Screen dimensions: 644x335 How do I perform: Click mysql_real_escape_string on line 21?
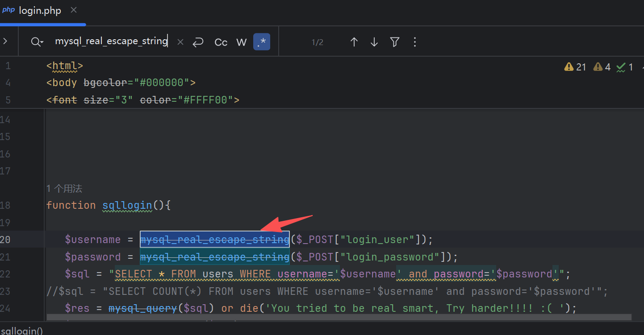click(x=215, y=257)
